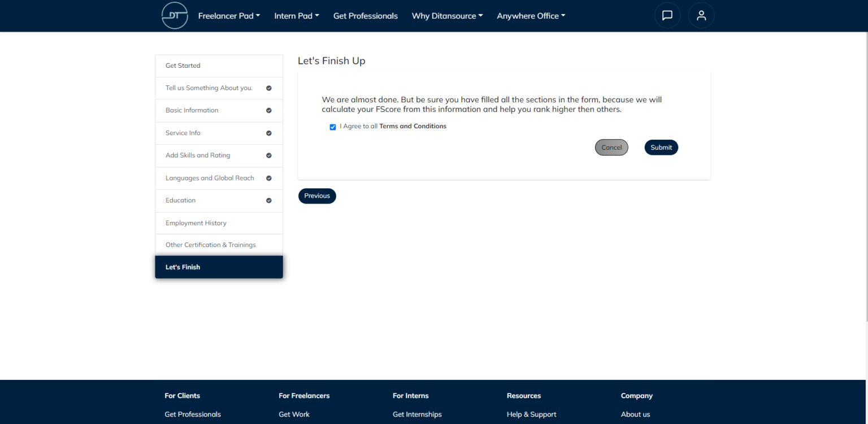The height and width of the screenshot is (424, 868).
Task: Open the Terms and Conditions link
Action: point(413,126)
